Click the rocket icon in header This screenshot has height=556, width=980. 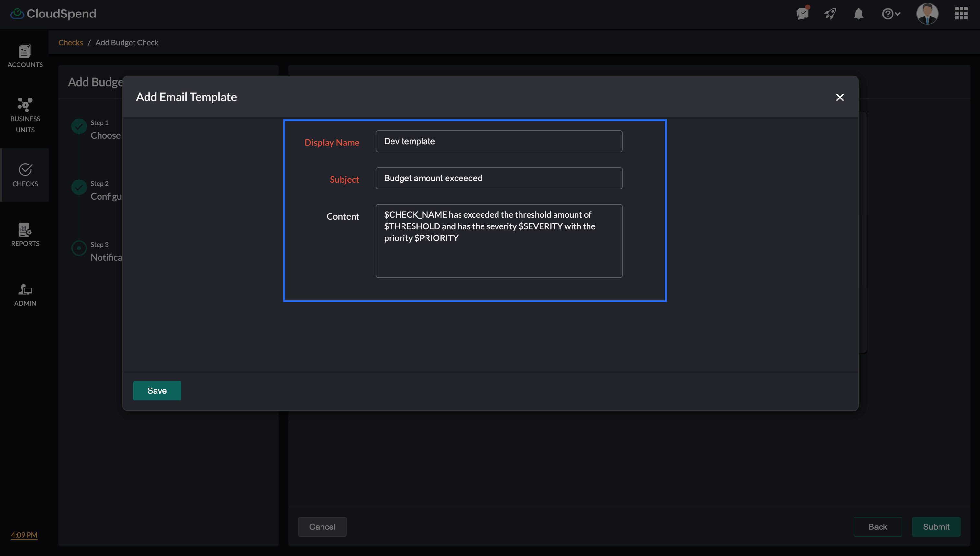830,14
